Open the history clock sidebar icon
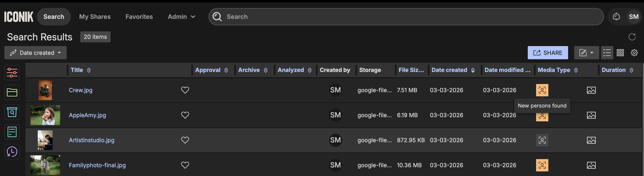 [12, 152]
